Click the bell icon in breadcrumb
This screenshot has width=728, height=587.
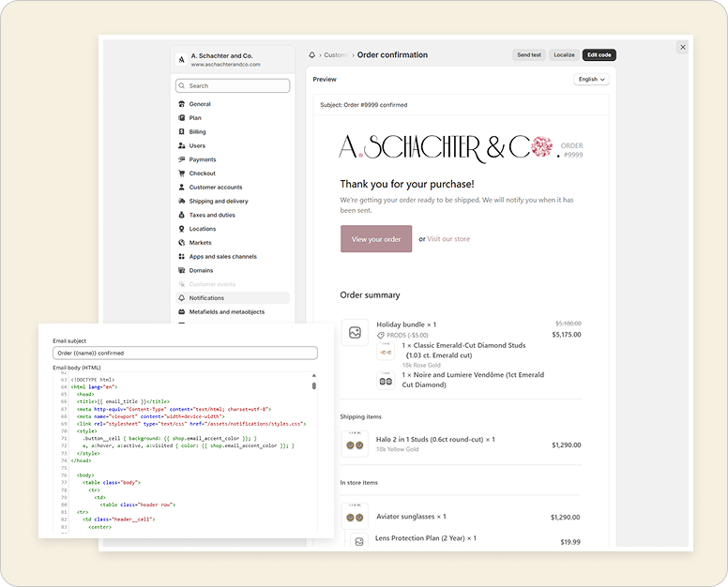pyautogui.click(x=312, y=54)
